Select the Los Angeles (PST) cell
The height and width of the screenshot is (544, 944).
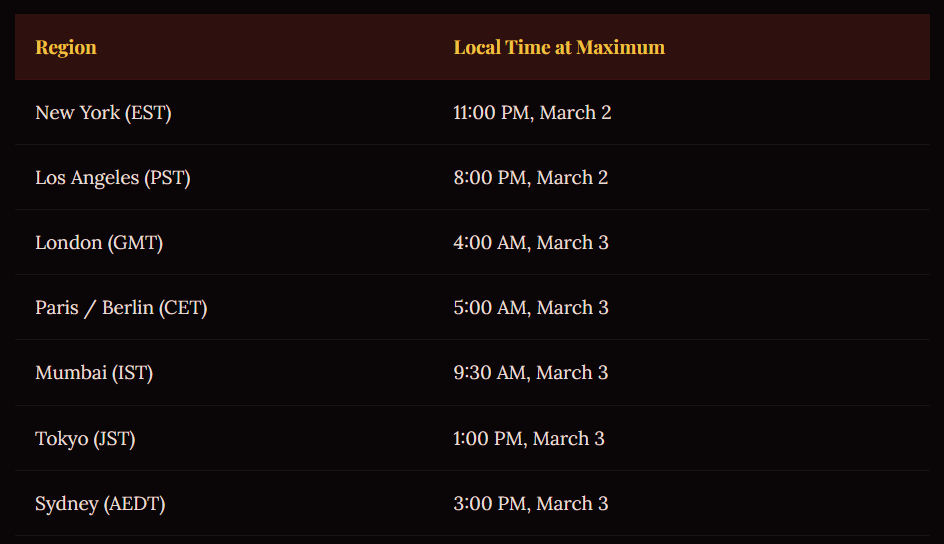(112, 178)
